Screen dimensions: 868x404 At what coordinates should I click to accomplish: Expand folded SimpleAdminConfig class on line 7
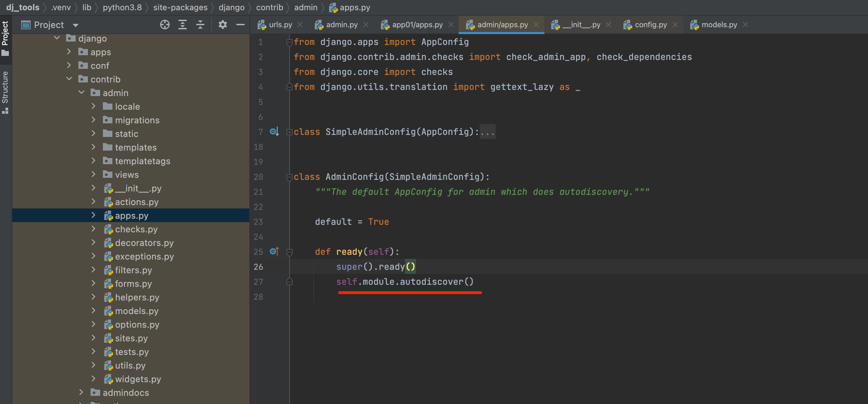(x=290, y=132)
